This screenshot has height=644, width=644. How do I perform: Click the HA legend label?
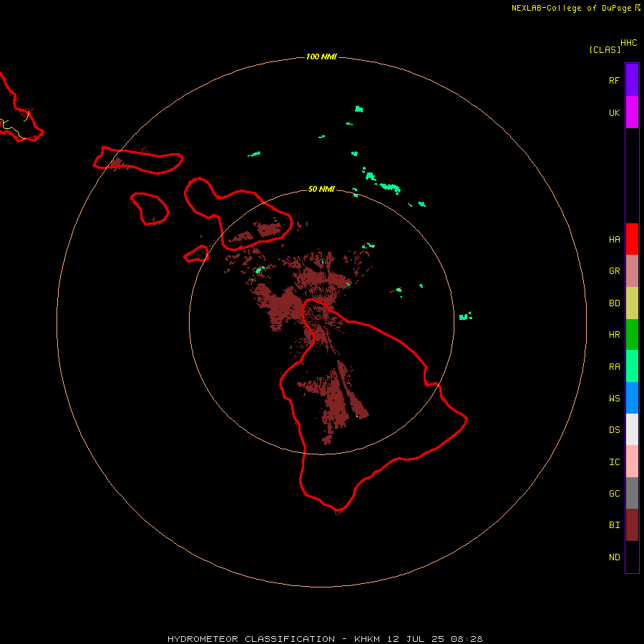(614, 239)
